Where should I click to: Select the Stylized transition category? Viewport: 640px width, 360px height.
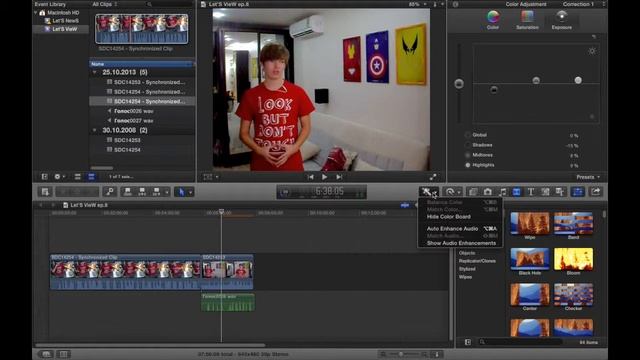click(x=467, y=269)
